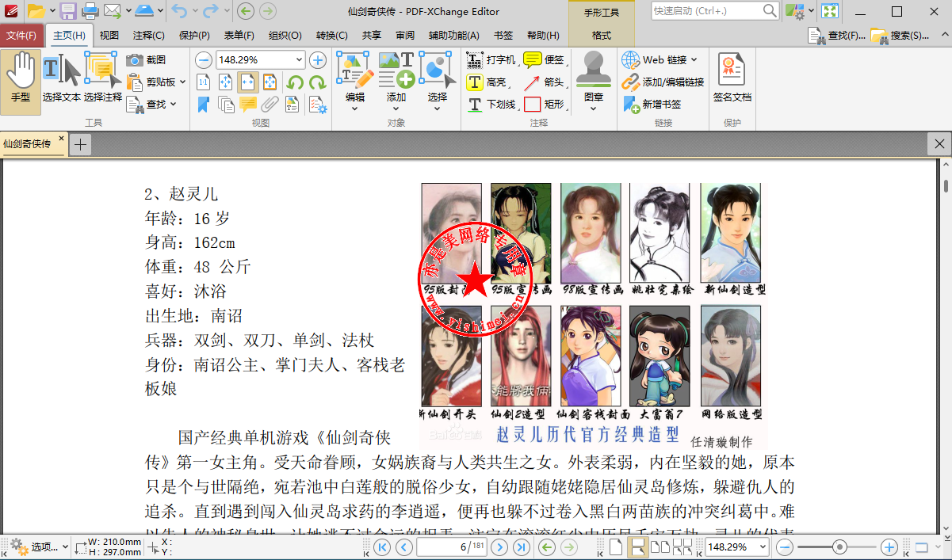Choose the 打字机 typewriter tool
This screenshot has height=560, width=952.
coord(491,60)
